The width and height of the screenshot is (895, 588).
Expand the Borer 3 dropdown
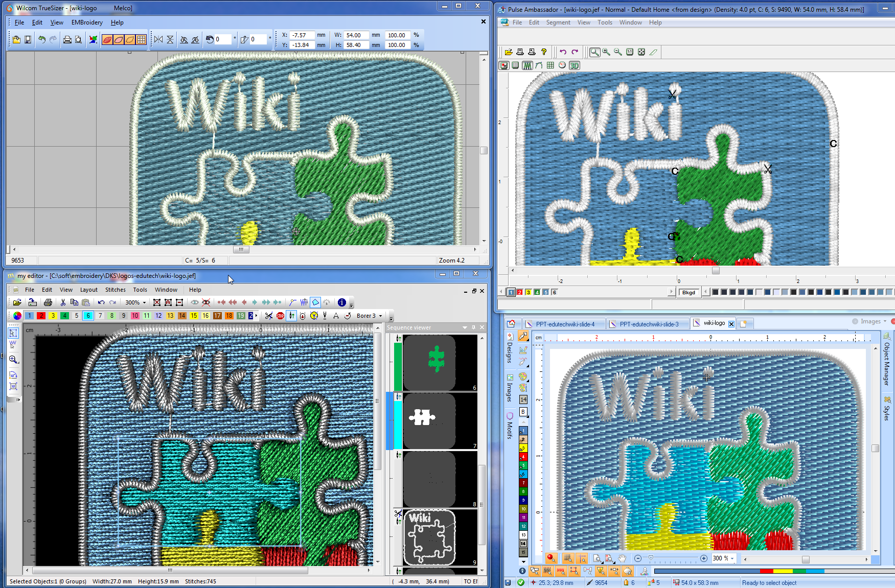tap(380, 316)
